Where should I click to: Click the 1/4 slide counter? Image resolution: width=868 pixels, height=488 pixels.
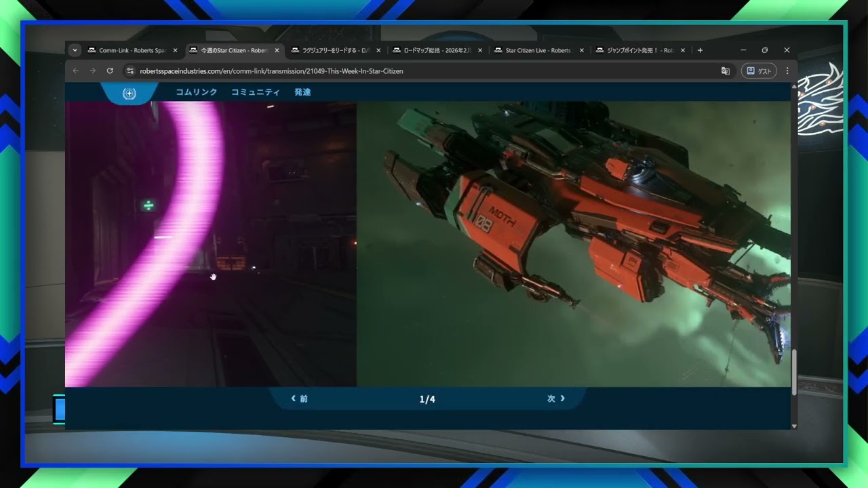[x=427, y=399]
